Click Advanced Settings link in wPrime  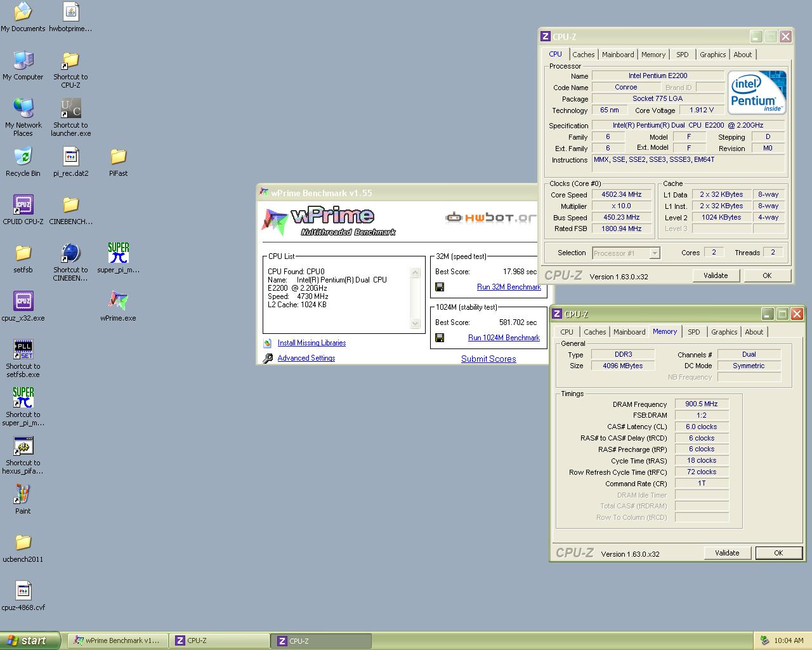[x=306, y=358]
